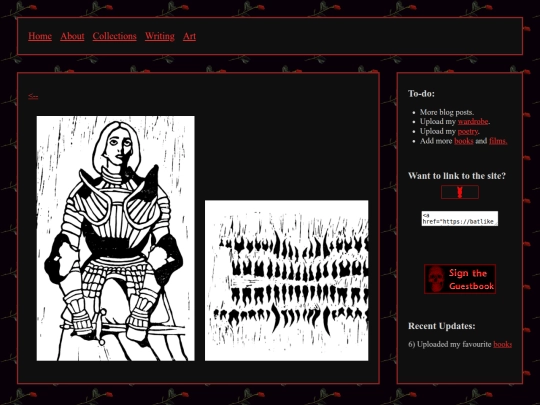Open the Art section link
This screenshot has height=405, width=540.
(189, 36)
